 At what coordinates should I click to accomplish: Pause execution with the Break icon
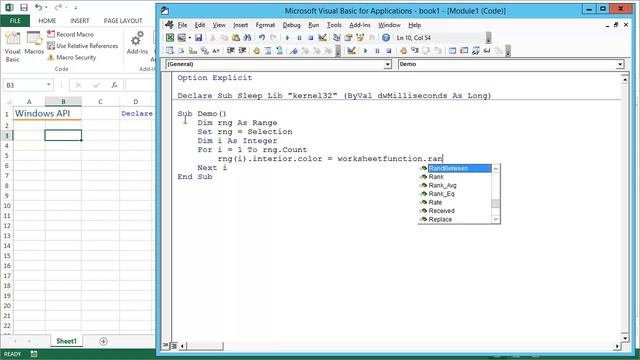299,38
